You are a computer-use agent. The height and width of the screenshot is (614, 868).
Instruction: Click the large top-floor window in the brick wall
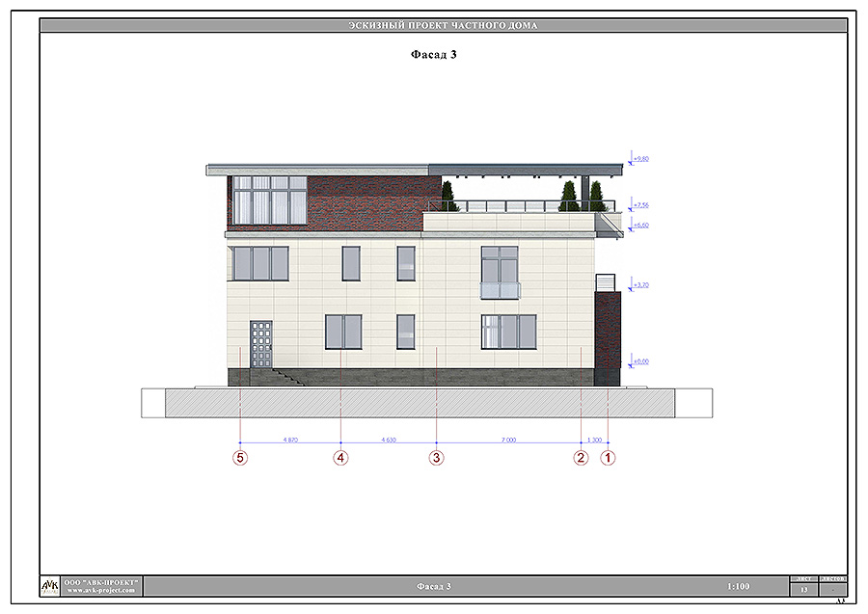270,200
